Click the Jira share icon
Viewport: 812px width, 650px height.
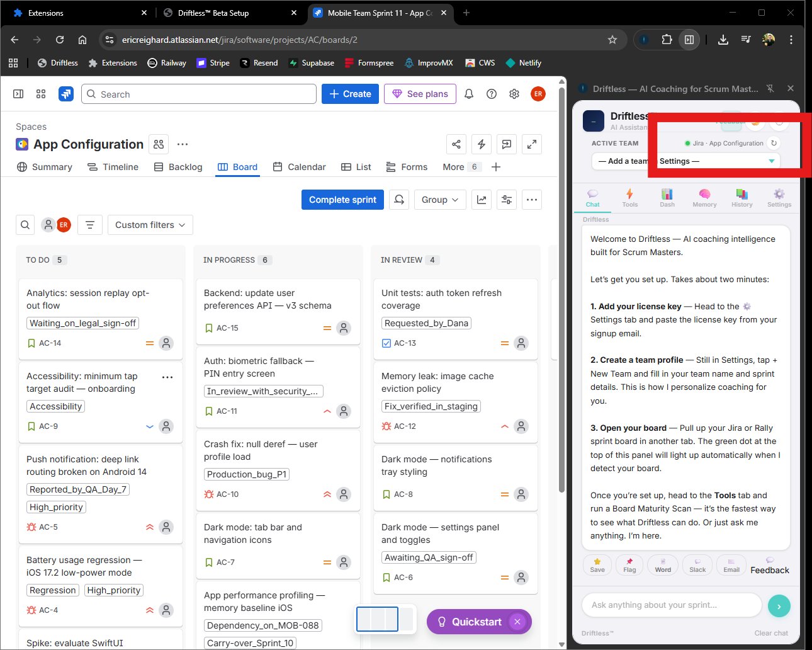pyautogui.click(x=456, y=144)
